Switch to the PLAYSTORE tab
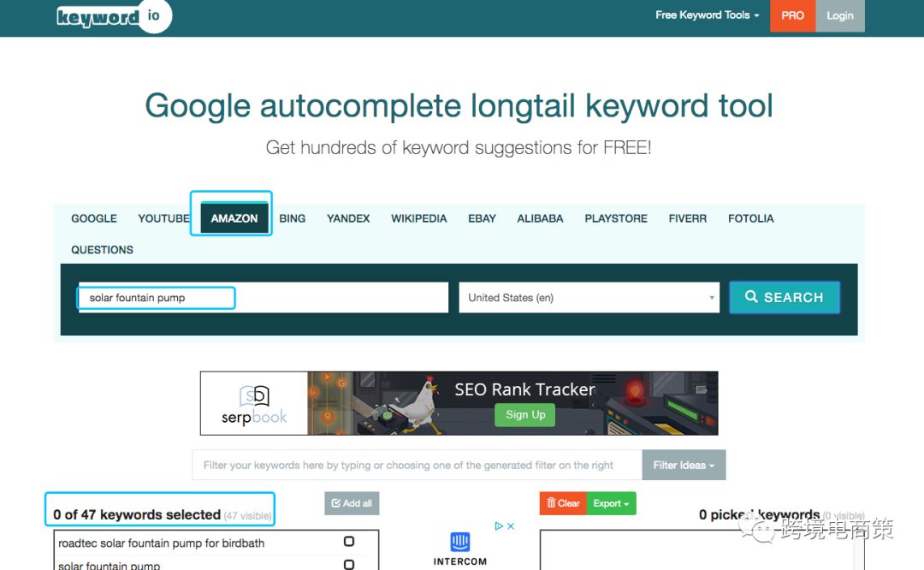The width and height of the screenshot is (924, 570). tap(616, 219)
